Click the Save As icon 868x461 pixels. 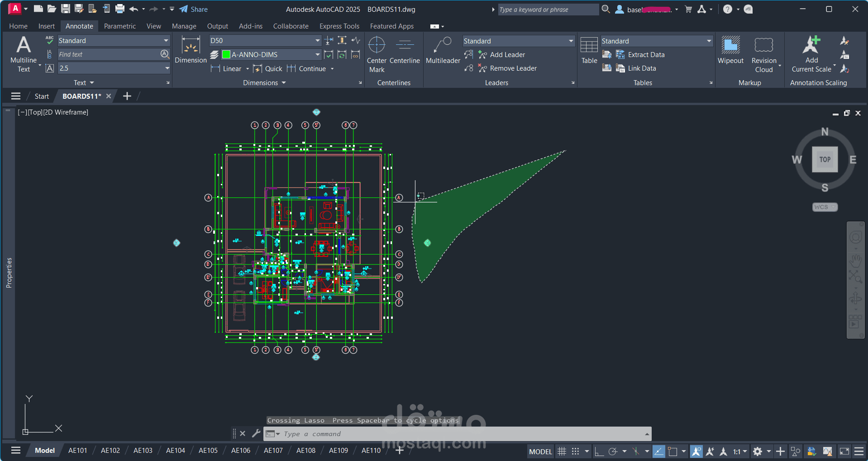(x=79, y=9)
